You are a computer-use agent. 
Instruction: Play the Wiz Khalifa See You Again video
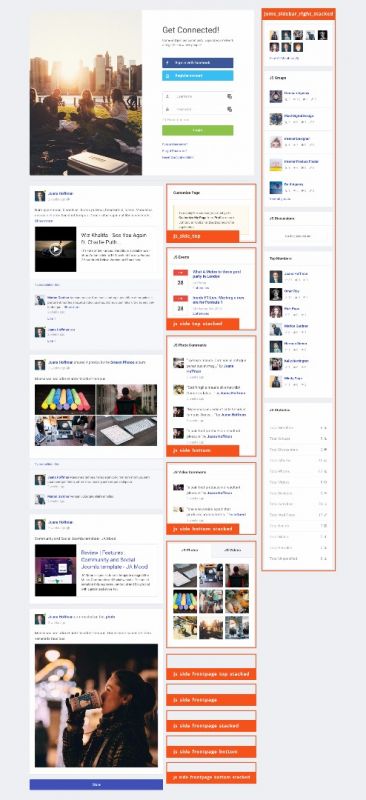pos(56,249)
